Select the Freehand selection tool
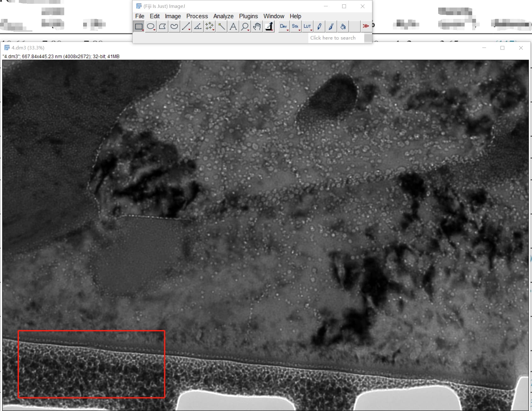Viewport: 532px width, 411px height. (x=173, y=26)
